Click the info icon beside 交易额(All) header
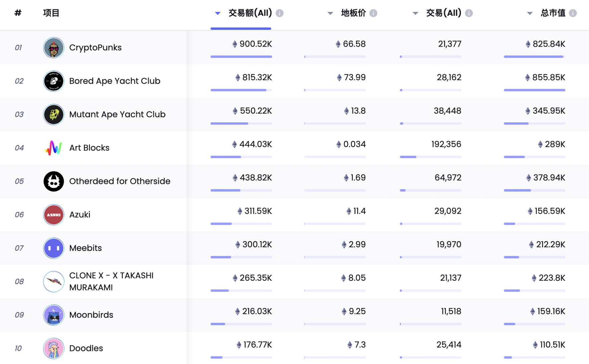Screen dimensions: 589x364 point(280,13)
